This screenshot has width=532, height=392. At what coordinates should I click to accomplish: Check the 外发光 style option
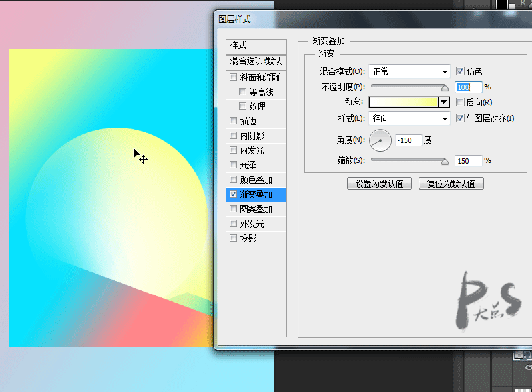[233, 224]
